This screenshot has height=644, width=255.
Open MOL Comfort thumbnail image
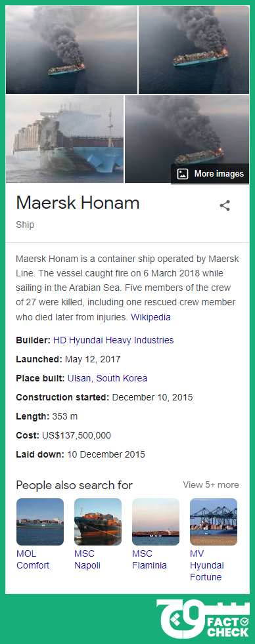(40, 522)
